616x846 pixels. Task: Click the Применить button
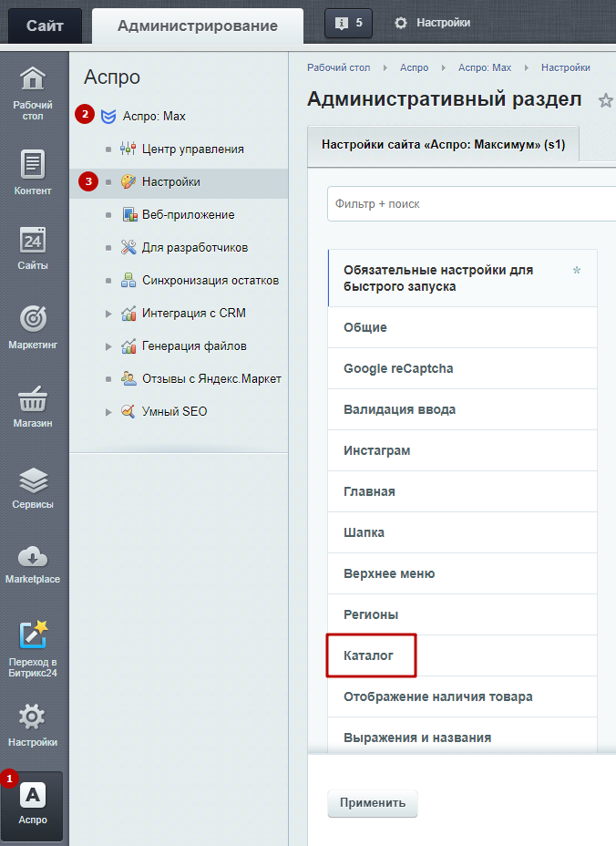tap(372, 803)
